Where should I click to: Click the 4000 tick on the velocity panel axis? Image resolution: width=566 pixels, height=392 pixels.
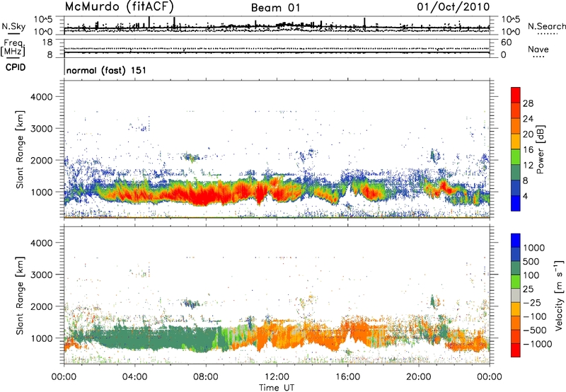point(42,243)
